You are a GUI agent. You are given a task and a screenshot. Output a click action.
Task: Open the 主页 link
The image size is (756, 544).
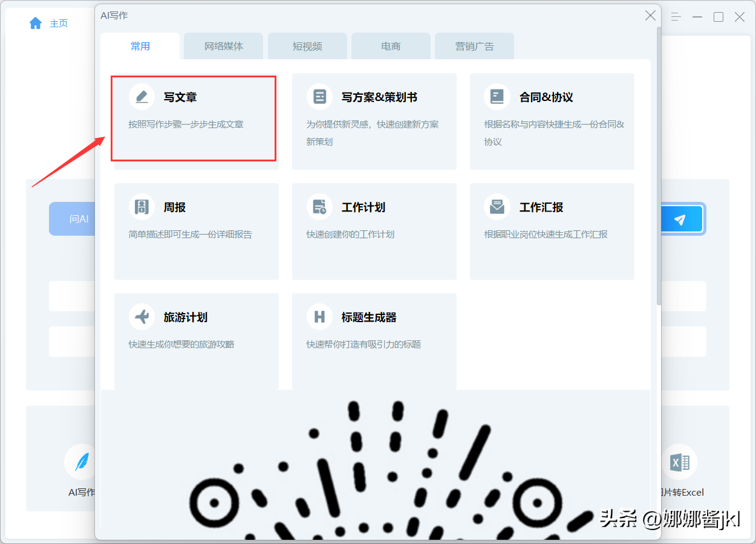tap(59, 23)
